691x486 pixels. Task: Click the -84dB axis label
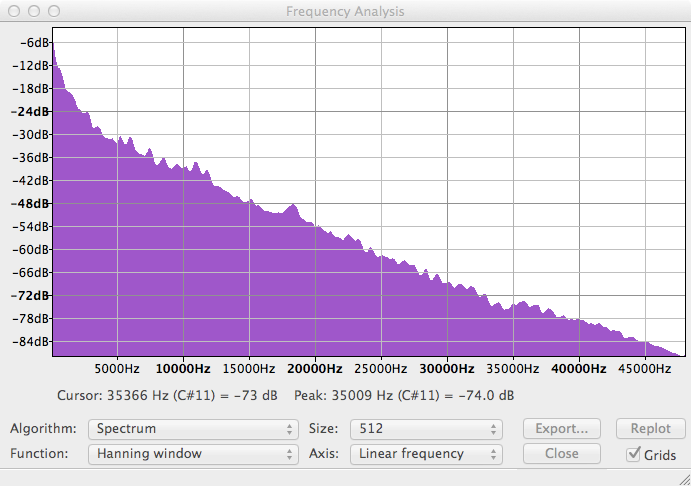tap(30, 341)
